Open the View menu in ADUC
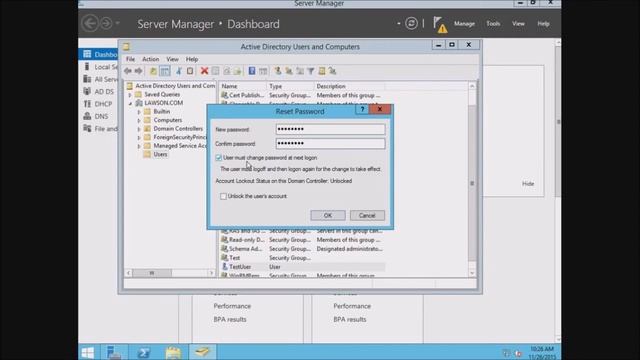Screen dimensions: 640x360 coord(172,59)
